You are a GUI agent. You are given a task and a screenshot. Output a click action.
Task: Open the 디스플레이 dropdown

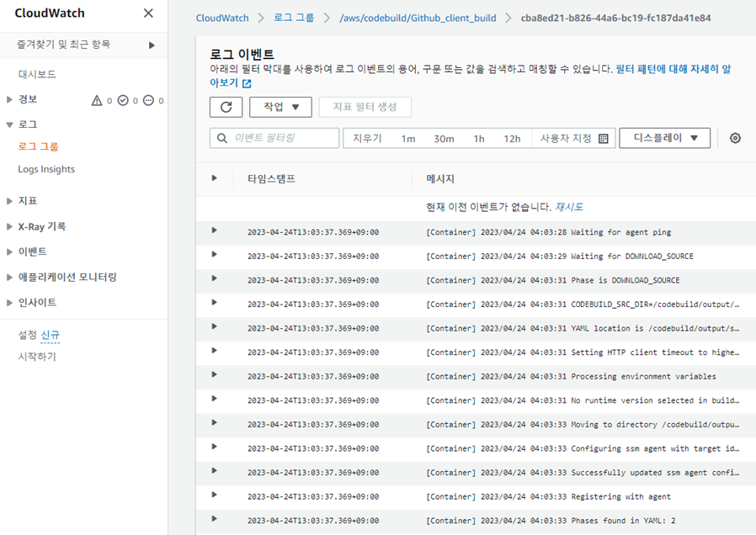pos(665,138)
